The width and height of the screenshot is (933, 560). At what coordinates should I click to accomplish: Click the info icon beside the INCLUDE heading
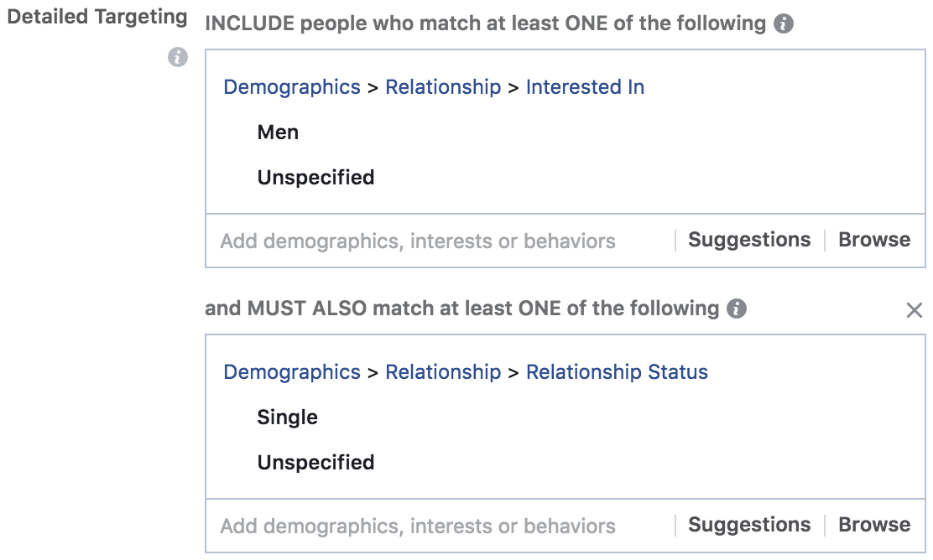click(783, 23)
